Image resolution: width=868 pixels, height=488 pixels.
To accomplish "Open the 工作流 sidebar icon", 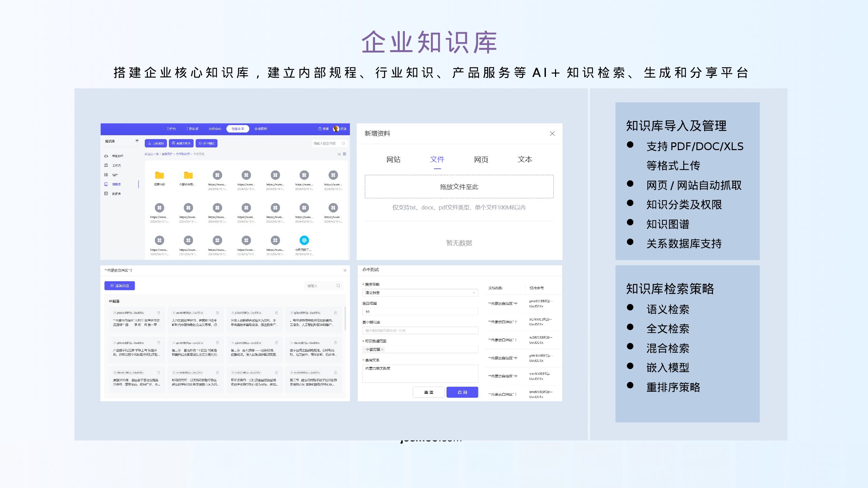I will 106,165.
